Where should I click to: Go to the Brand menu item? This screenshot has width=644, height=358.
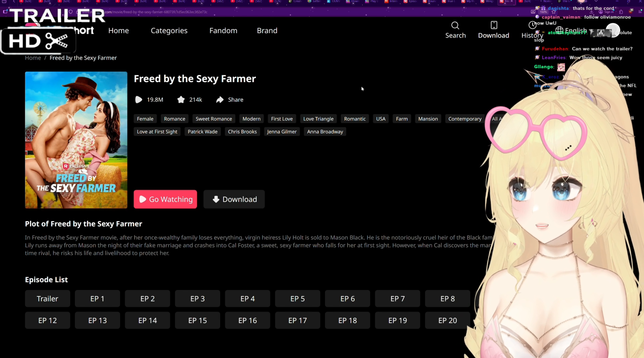point(267,30)
